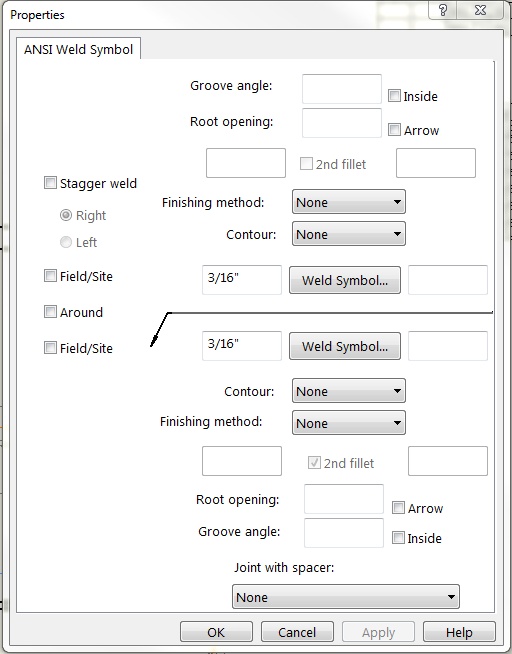Enable the Stagger weld checkbox
Viewport: 512px width, 654px height.
pyautogui.click(x=50, y=183)
